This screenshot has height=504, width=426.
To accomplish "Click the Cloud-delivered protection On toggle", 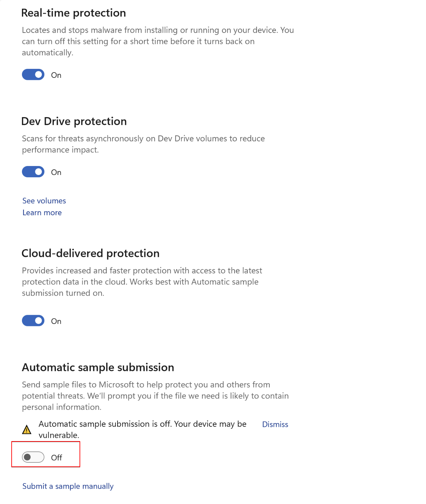I will pyautogui.click(x=33, y=321).
